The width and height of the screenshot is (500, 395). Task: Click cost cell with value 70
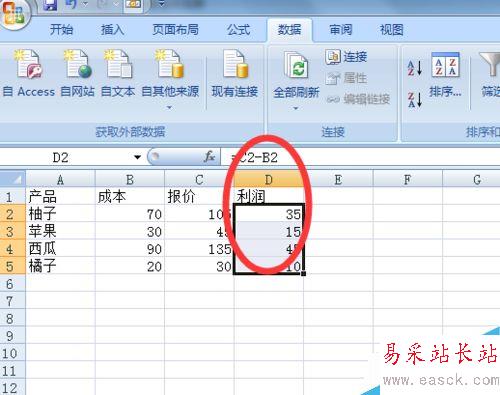click(130, 214)
